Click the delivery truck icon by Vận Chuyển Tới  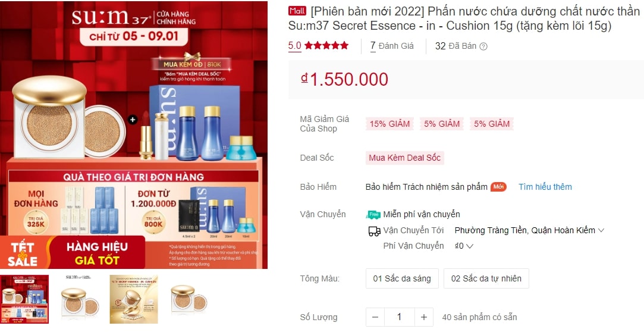pyautogui.click(x=374, y=231)
